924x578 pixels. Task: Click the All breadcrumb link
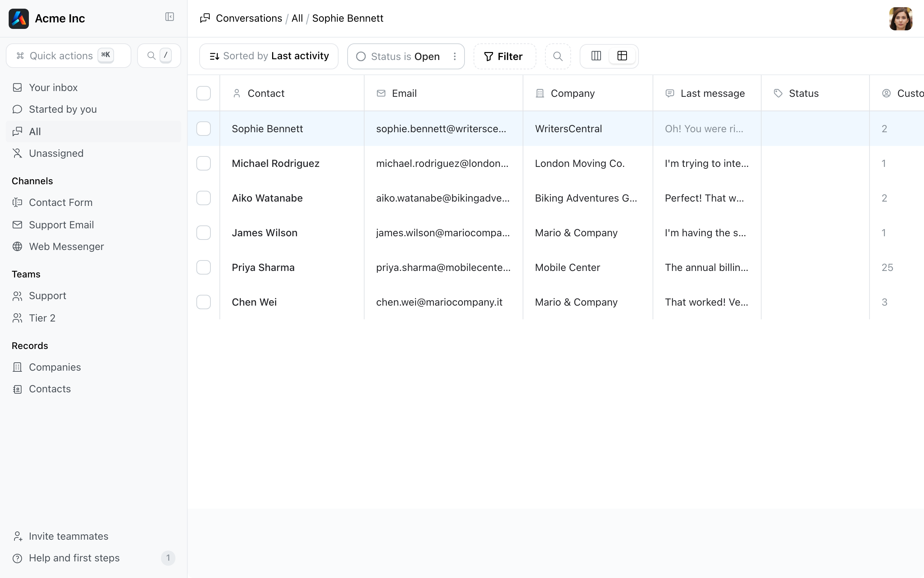(x=297, y=18)
